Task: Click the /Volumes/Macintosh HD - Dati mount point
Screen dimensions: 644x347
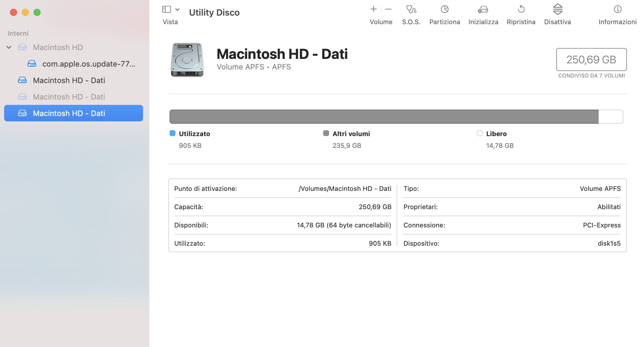Action: [345, 189]
